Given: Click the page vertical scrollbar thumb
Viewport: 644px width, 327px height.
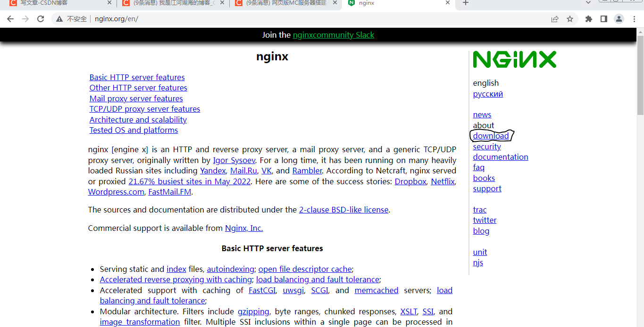Looking at the screenshot, I should point(640,75).
